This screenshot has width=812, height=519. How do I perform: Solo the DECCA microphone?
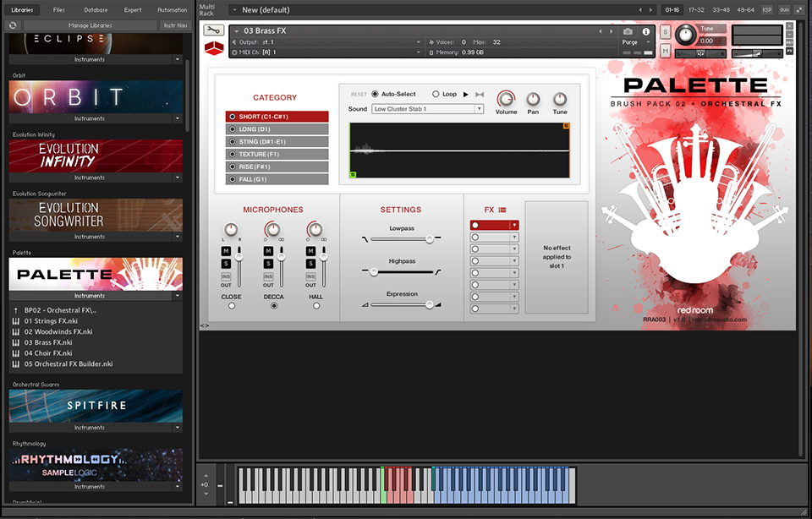(x=268, y=264)
